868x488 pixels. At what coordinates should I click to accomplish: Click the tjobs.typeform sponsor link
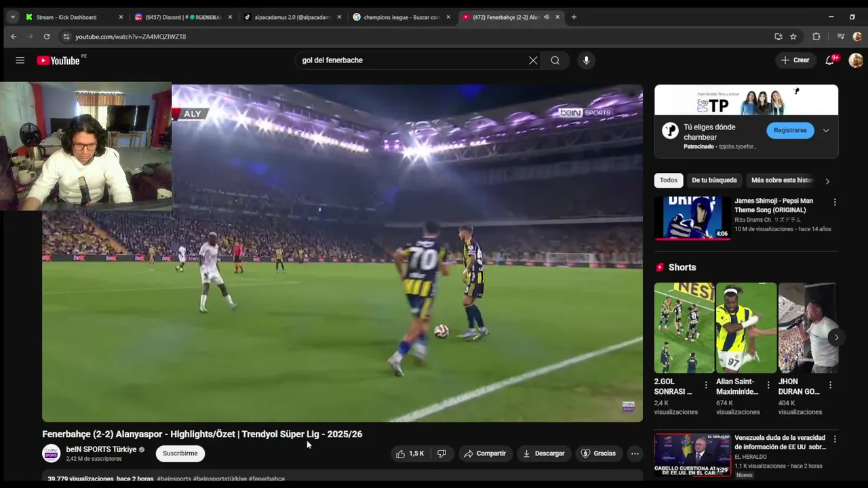739,146
